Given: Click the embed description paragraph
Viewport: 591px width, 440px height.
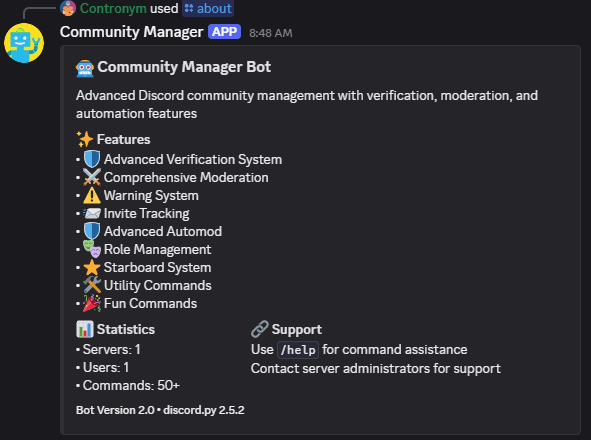Looking at the screenshot, I should click(307, 104).
